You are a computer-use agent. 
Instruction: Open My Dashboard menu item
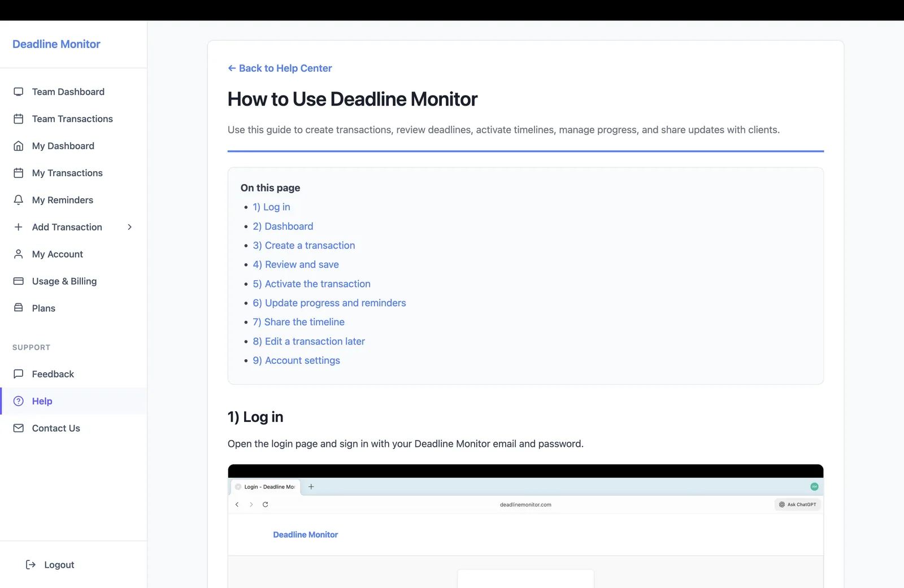click(73, 146)
